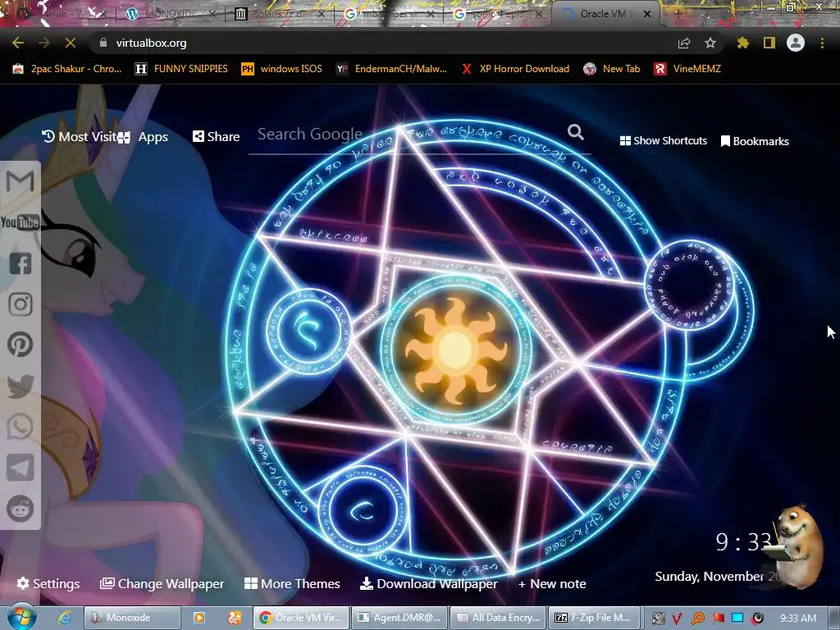Open the Chrome three-dot menu
840x630 pixels.
822,43
